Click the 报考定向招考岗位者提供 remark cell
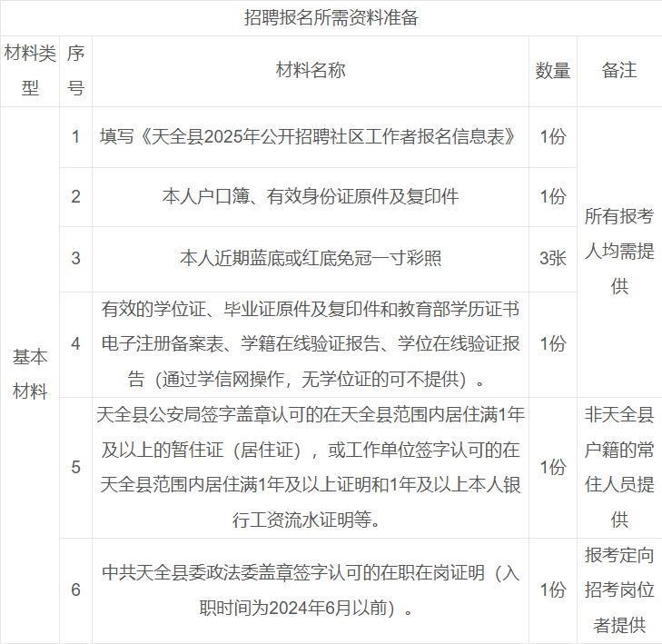This screenshot has width=662, height=644. [619, 590]
